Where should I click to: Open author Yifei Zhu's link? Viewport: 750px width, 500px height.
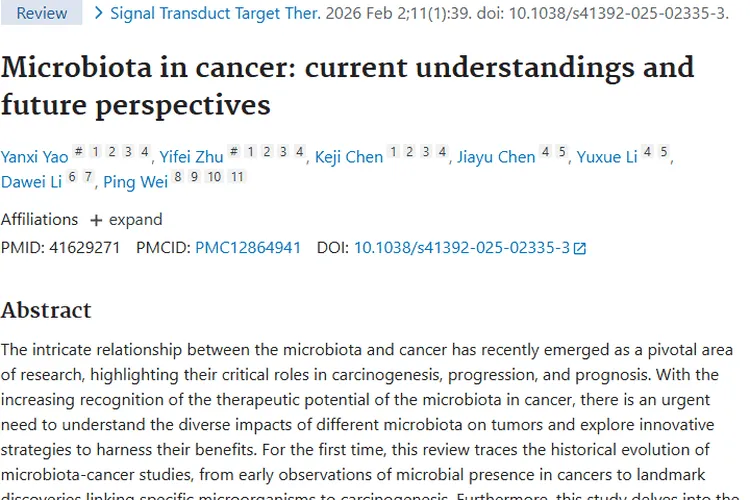190,157
